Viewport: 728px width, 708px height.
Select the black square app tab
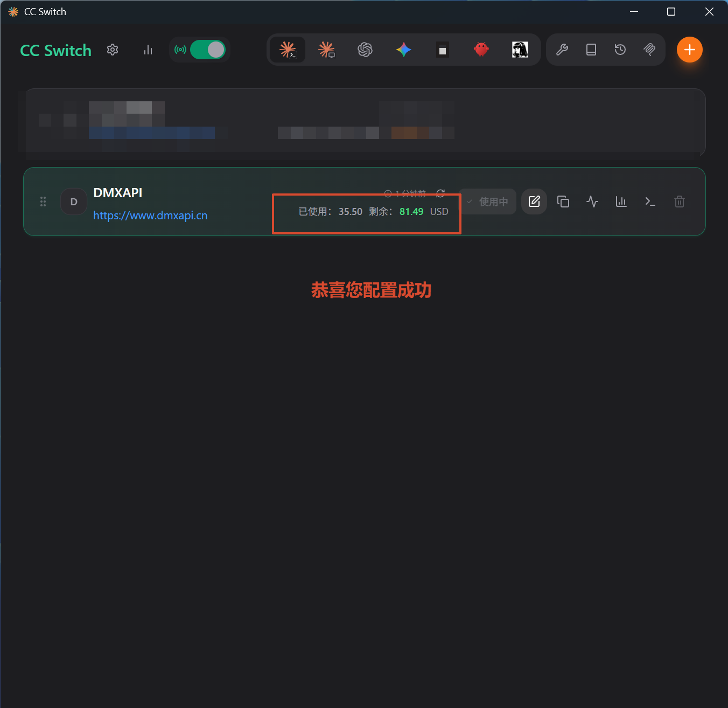click(x=443, y=50)
